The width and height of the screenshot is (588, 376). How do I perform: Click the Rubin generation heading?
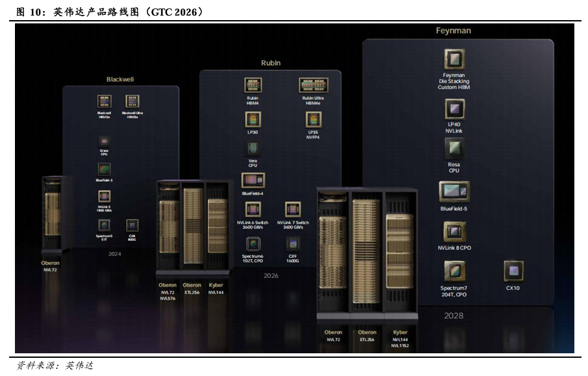(x=271, y=63)
